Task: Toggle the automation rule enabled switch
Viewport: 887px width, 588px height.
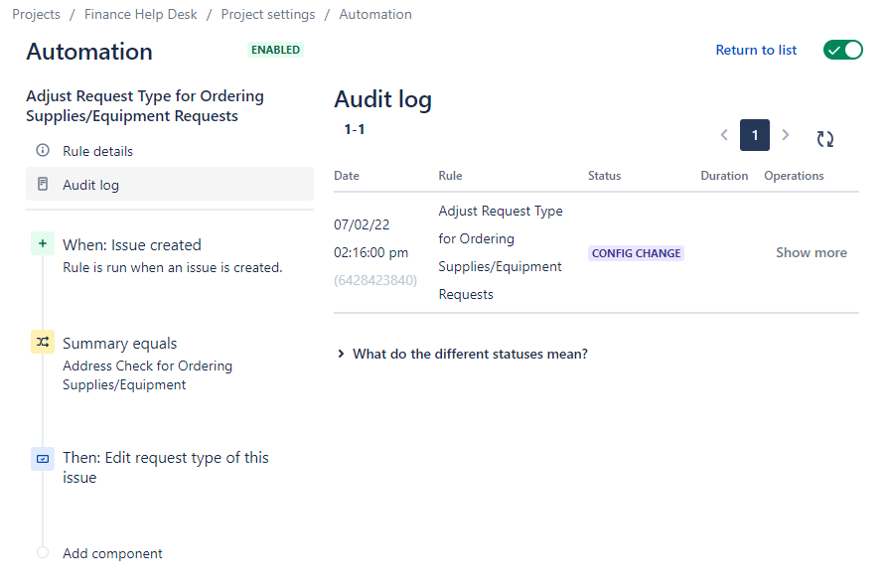Action: point(842,50)
